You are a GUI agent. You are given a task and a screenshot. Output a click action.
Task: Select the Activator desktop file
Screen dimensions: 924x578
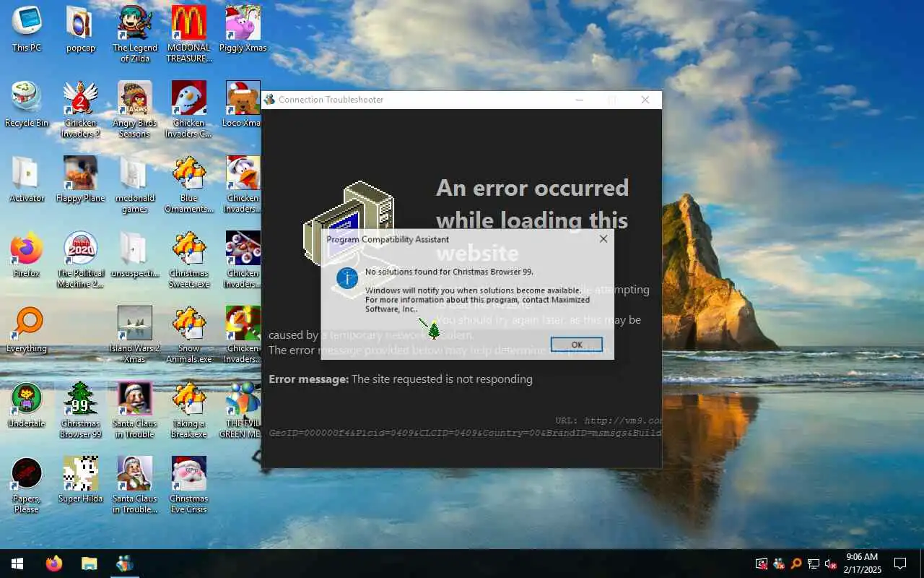coord(27,179)
